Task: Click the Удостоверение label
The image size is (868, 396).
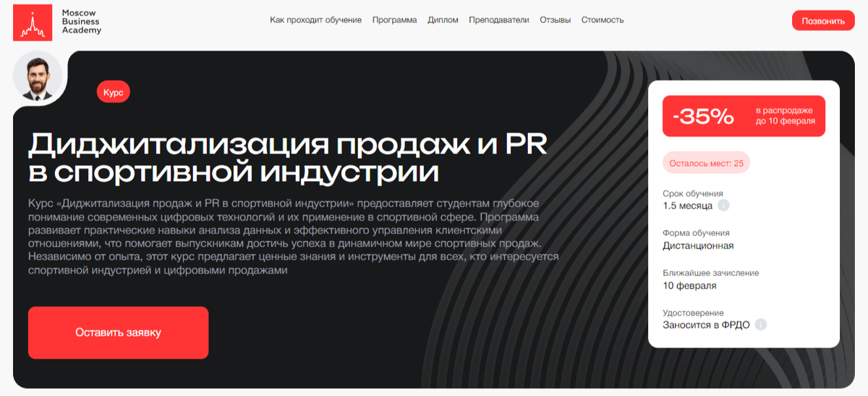Action: coord(693,313)
